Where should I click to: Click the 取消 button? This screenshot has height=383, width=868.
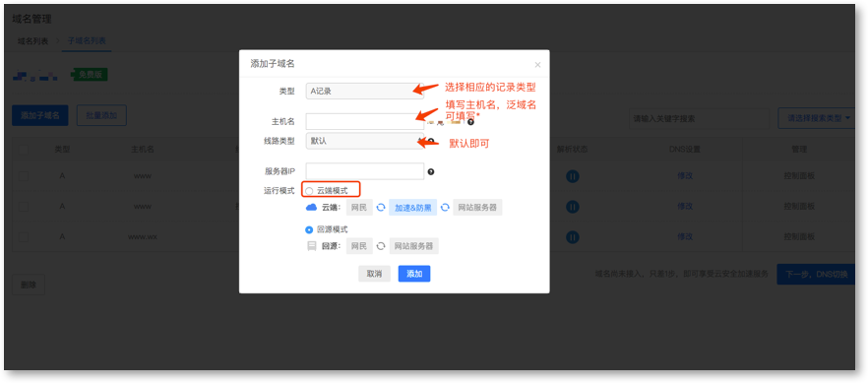pos(374,274)
